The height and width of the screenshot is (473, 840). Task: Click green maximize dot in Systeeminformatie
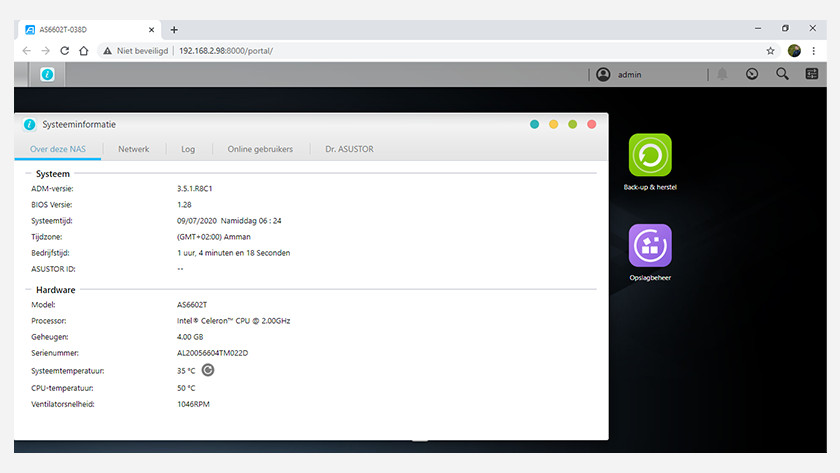pyautogui.click(x=573, y=124)
